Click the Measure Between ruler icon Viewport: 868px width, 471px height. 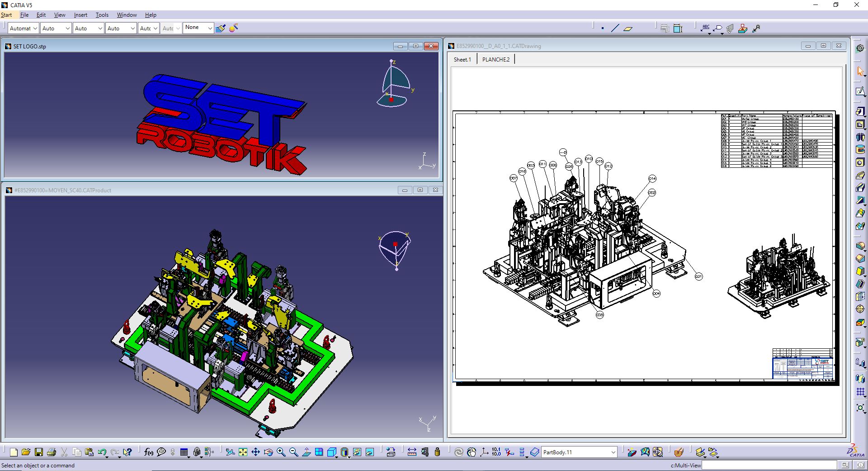click(412, 452)
